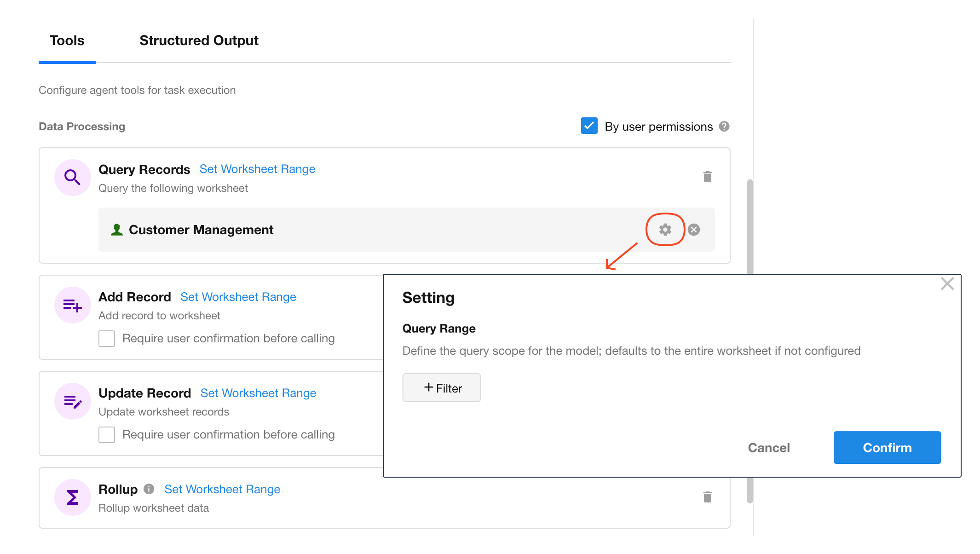The height and width of the screenshot is (554, 980).
Task: Click the Query Records magnifier icon
Action: click(x=72, y=178)
